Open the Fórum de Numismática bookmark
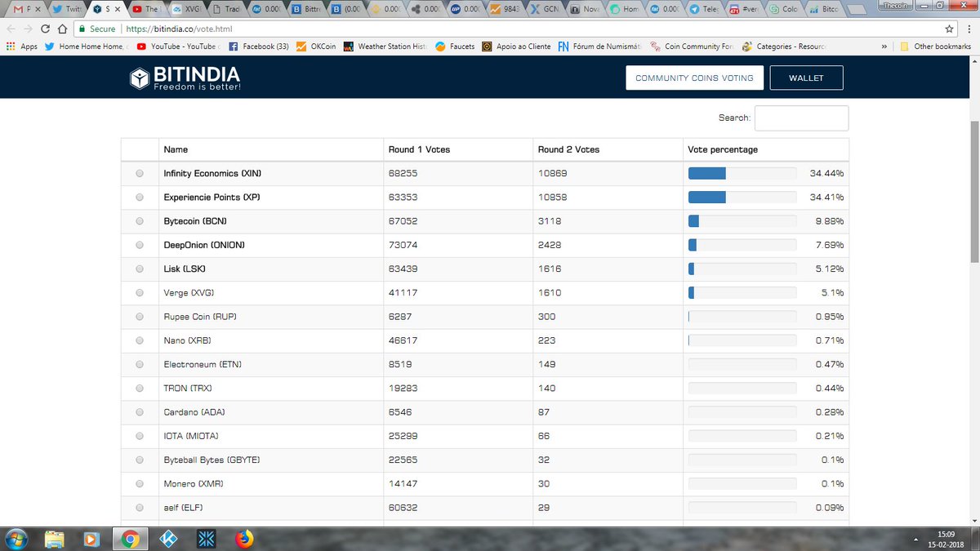Image resolution: width=980 pixels, height=551 pixels. [600, 47]
